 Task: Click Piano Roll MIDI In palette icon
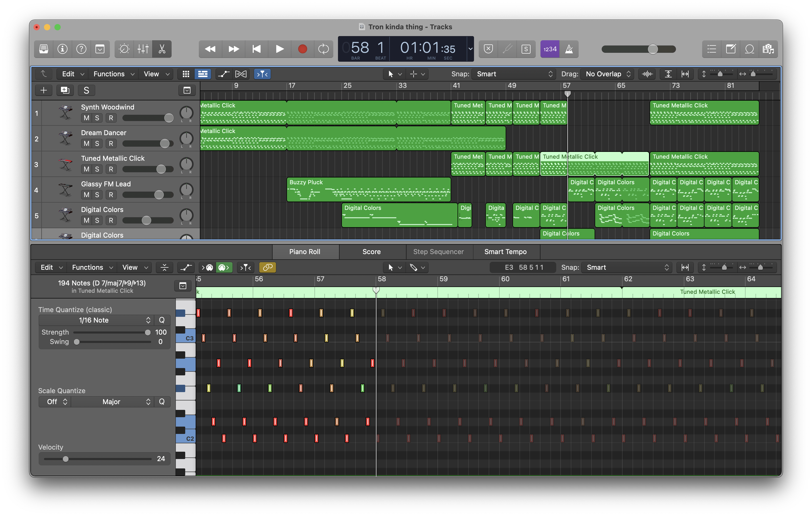[207, 267]
